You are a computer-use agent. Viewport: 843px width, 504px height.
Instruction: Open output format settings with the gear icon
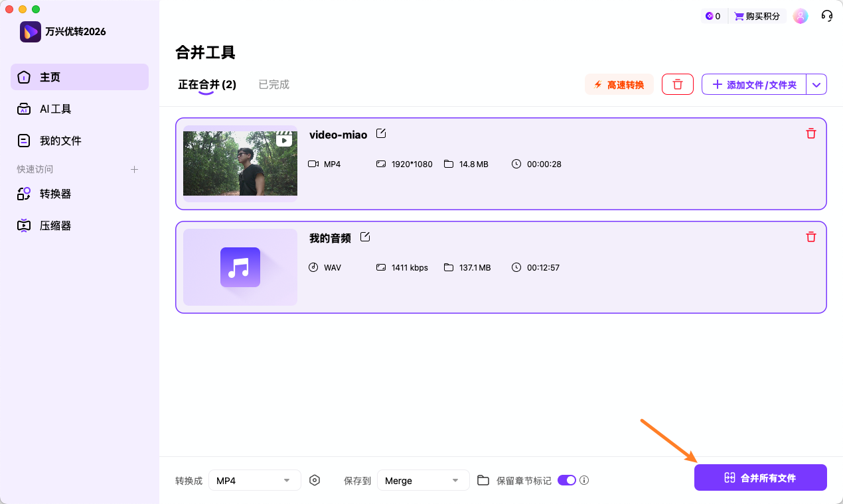315,479
